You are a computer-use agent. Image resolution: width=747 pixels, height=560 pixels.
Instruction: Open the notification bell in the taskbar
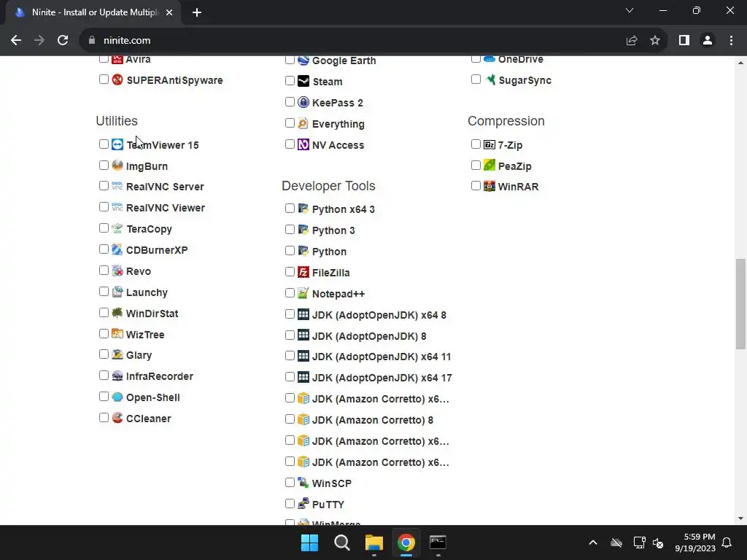(x=727, y=542)
